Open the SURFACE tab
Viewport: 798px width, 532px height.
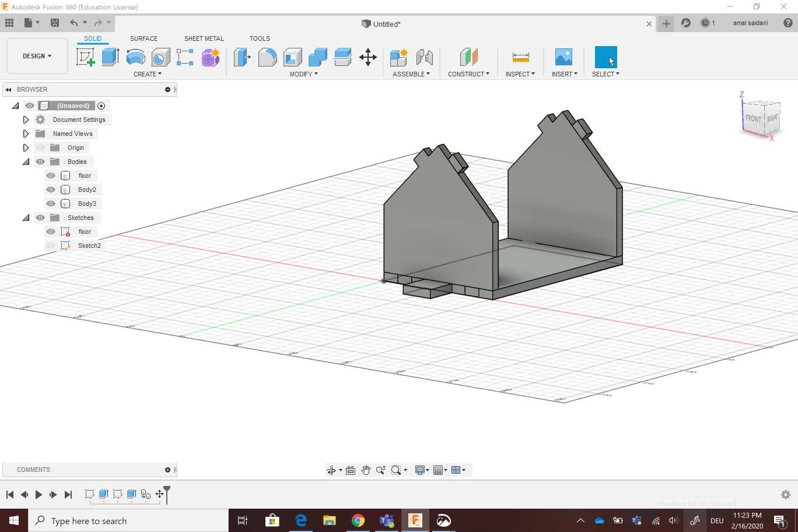click(x=143, y=38)
